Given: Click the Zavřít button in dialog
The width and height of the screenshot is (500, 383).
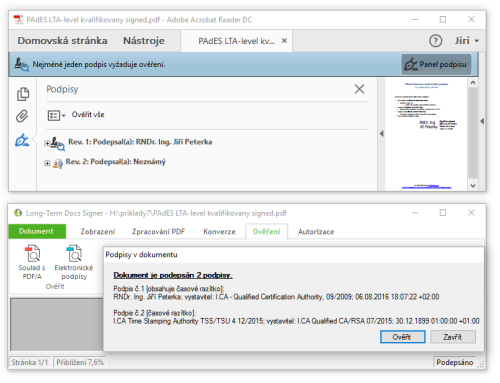Looking at the screenshot, I should pos(453,337).
